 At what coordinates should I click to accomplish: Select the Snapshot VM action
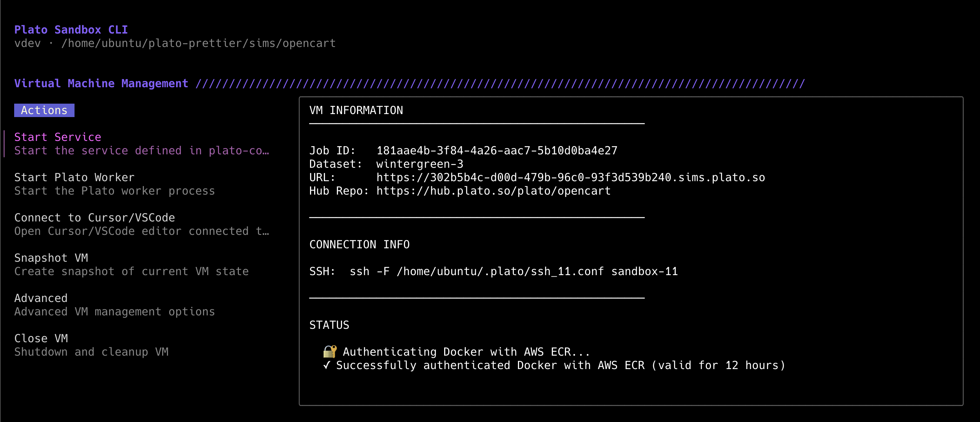pyautogui.click(x=51, y=258)
